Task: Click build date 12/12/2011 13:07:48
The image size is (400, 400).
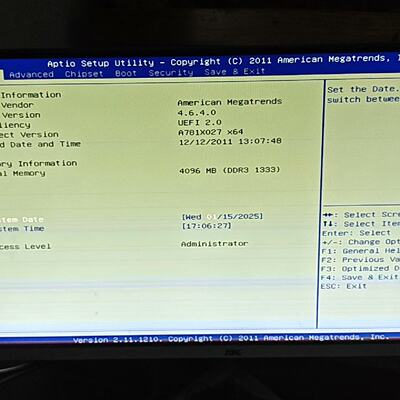Action: coord(230,141)
